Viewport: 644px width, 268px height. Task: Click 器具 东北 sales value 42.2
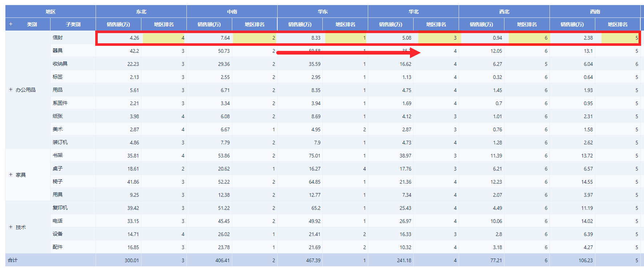[x=134, y=51]
